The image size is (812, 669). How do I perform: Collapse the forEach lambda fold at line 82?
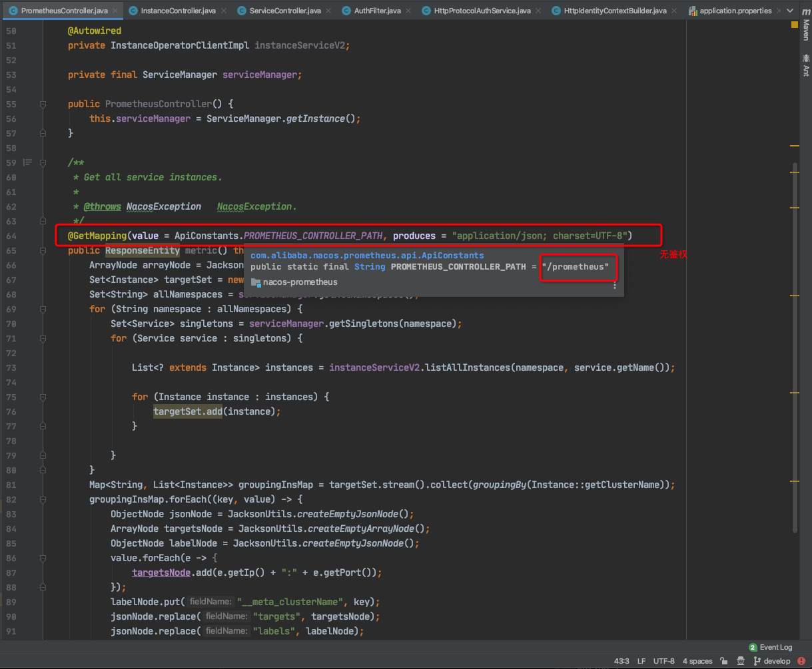(x=43, y=499)
